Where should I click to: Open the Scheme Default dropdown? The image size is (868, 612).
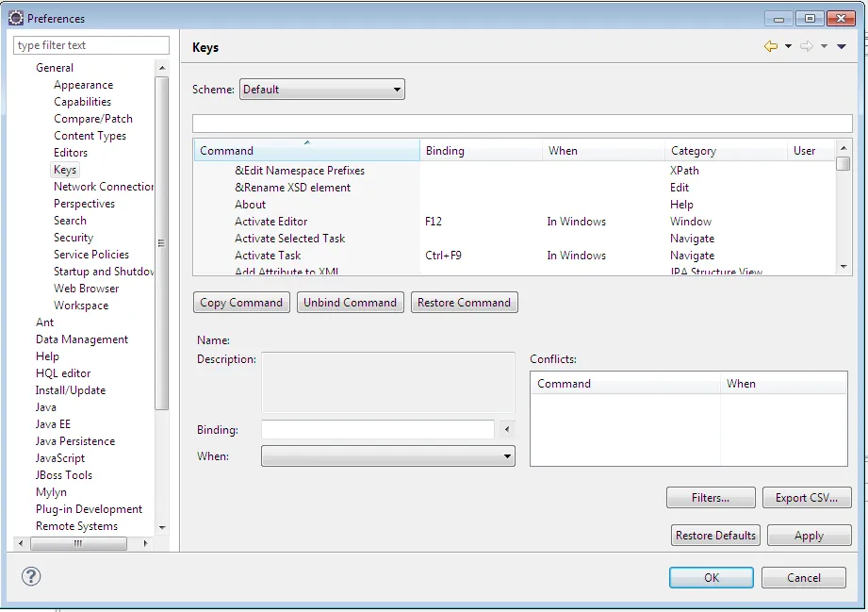(x=321, y=90)
